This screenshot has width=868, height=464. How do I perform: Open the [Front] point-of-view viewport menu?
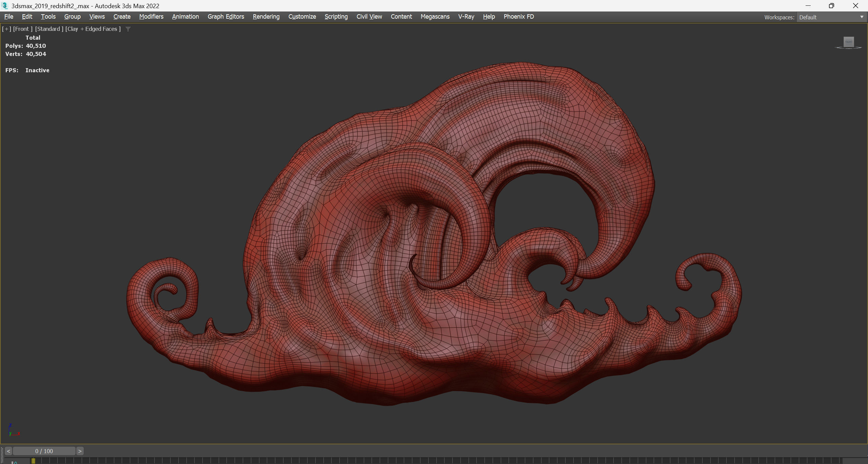23,29
